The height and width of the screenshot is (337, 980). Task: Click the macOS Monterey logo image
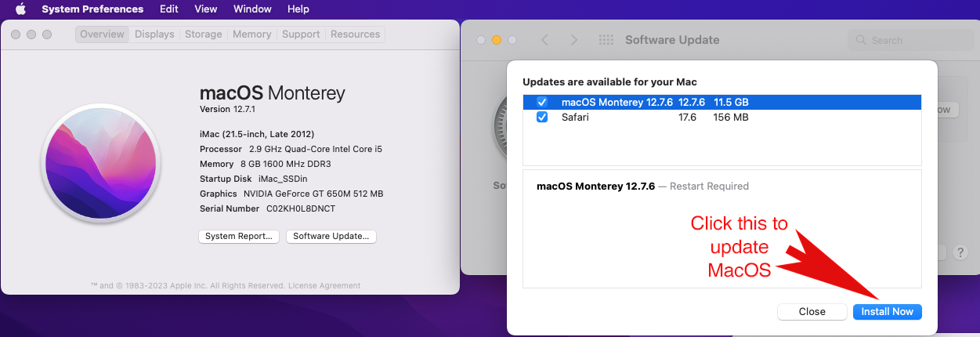(x=101, y=171)
